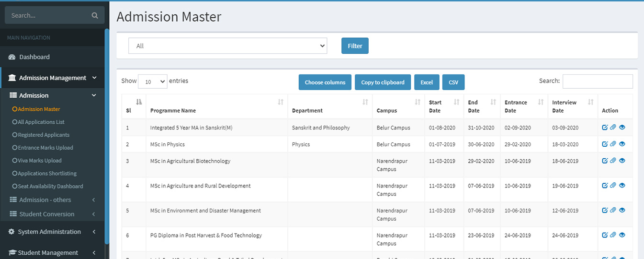This screenshot has height=259, width=644.
Task: Click edit icon for Integrated 5 Year MA in Sanskrit
Action: (605, 128)
